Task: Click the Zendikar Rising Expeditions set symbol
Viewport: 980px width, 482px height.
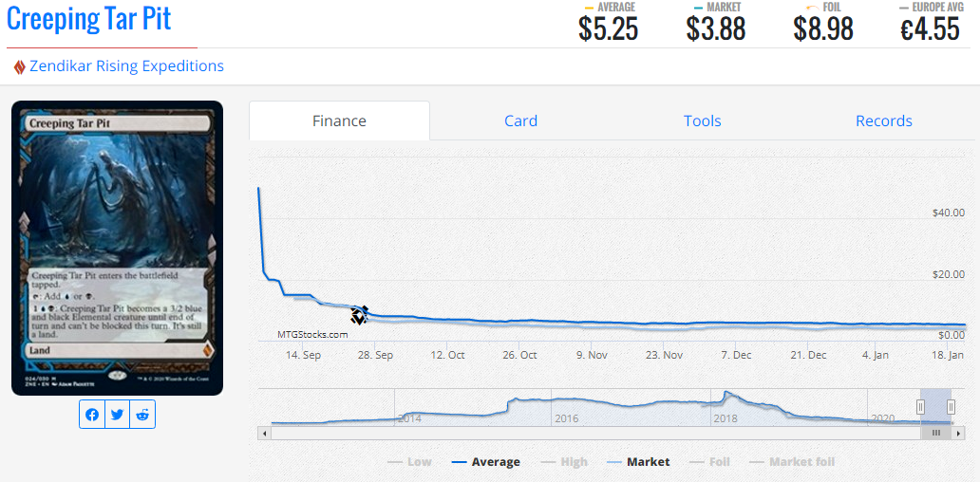Action: (x=19, y=66)
